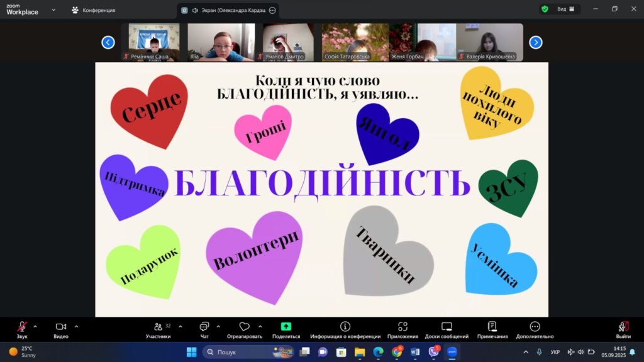Click the Дополнительно more options icon

pos(535,327)
